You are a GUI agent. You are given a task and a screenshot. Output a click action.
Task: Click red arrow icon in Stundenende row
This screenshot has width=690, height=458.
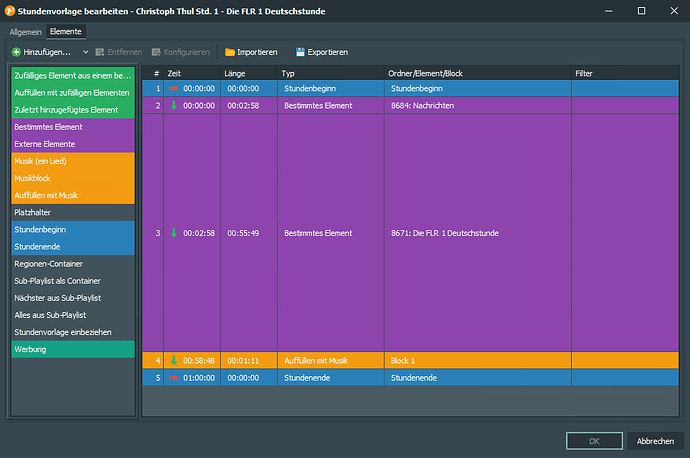(173, 378)
